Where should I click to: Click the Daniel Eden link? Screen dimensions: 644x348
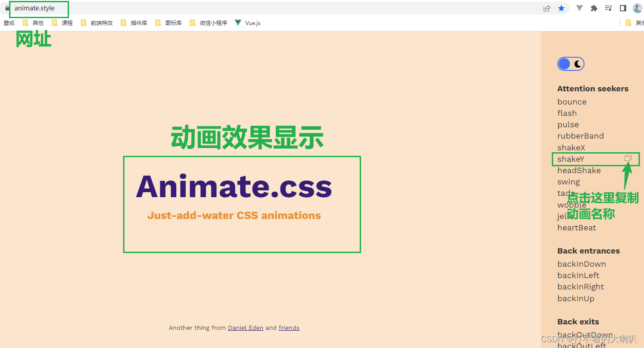[246, 328]
